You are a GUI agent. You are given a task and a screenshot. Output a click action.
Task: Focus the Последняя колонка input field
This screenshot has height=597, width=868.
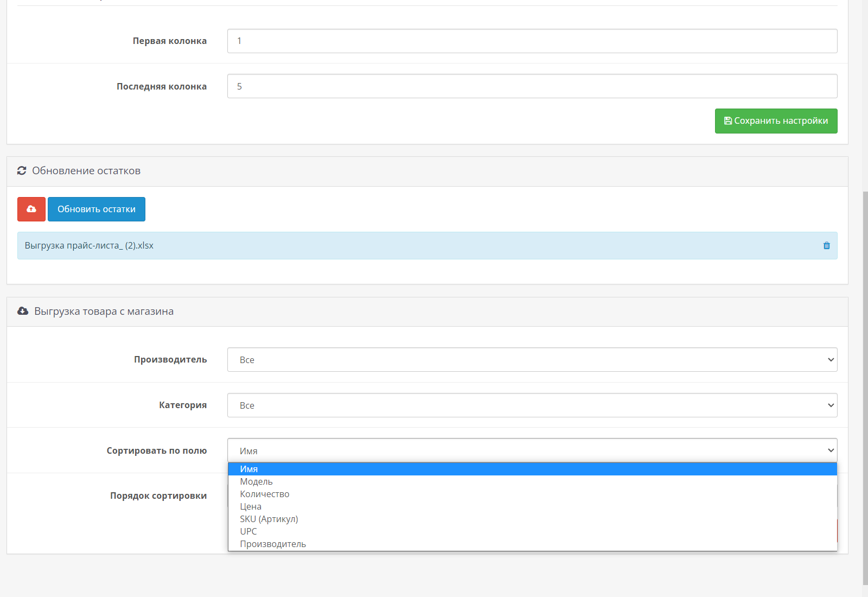click(532, 86)
